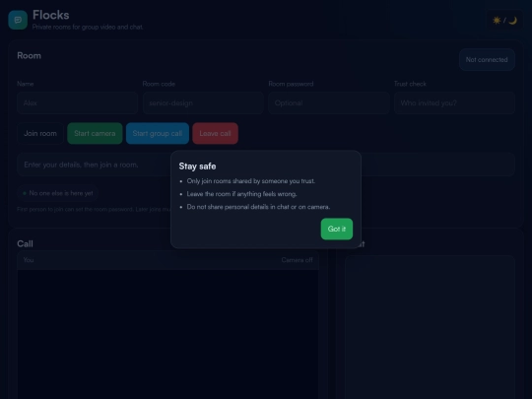Click 'Leave the room if anything feels wrong.'
This screenshot has height=399, width=532.
241,194
